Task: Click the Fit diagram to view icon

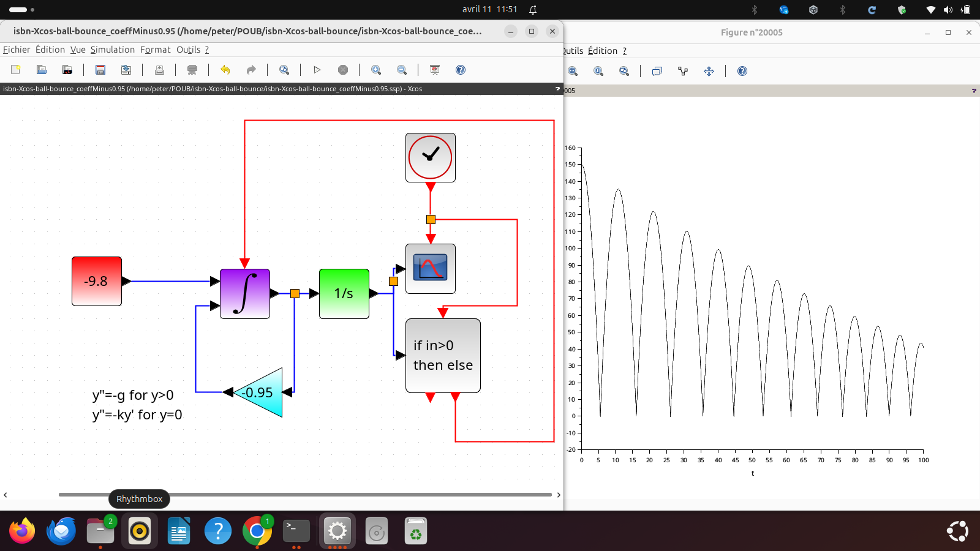Action: [284, 70]
